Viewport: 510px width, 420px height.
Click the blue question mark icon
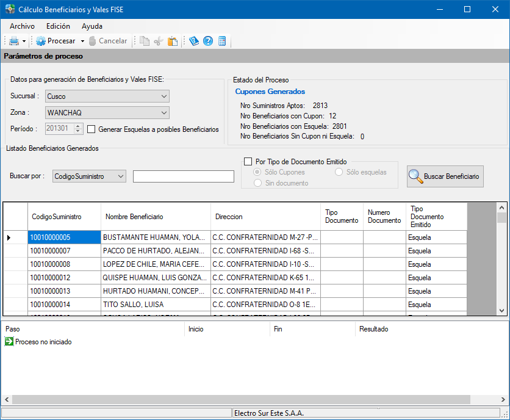pos(208,41)
